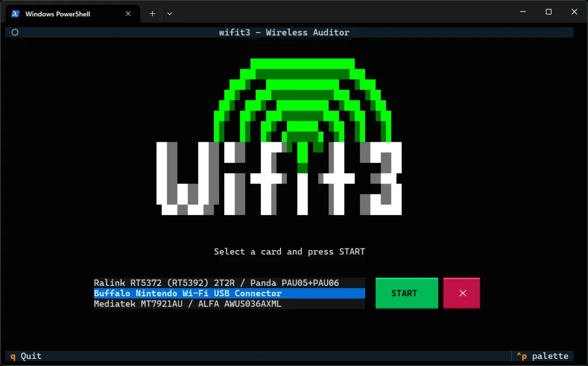Screen dimensions: 588x366
Task: Click the wifit3 – Wireless Auditor title
Action: point(284,32)
